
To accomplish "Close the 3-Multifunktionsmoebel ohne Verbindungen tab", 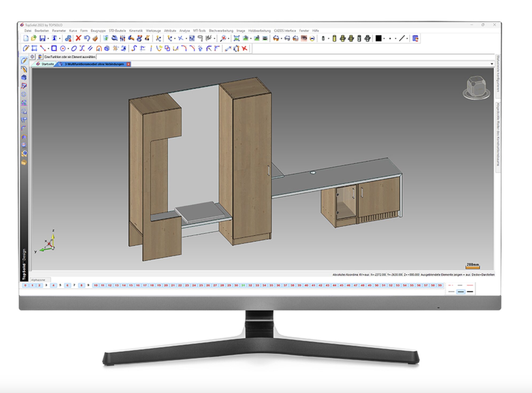I will [128, 64].
